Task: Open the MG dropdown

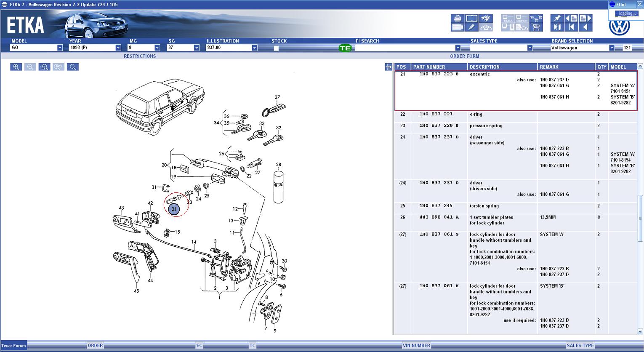Action: [157, 48]
